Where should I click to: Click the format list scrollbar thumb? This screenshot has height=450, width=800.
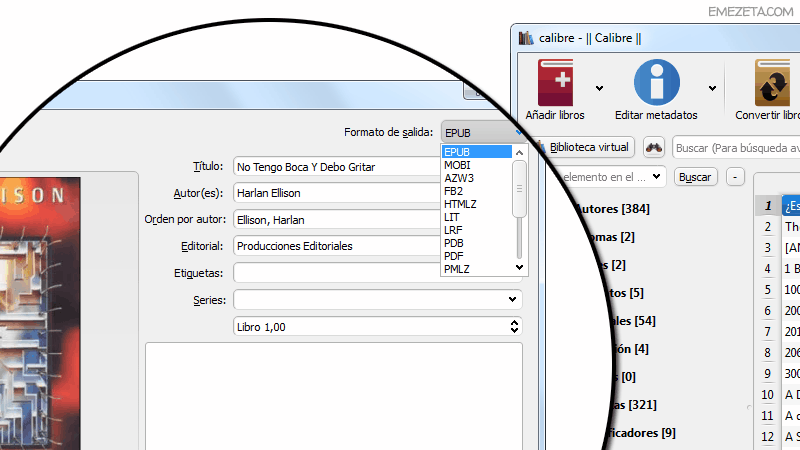519,189
